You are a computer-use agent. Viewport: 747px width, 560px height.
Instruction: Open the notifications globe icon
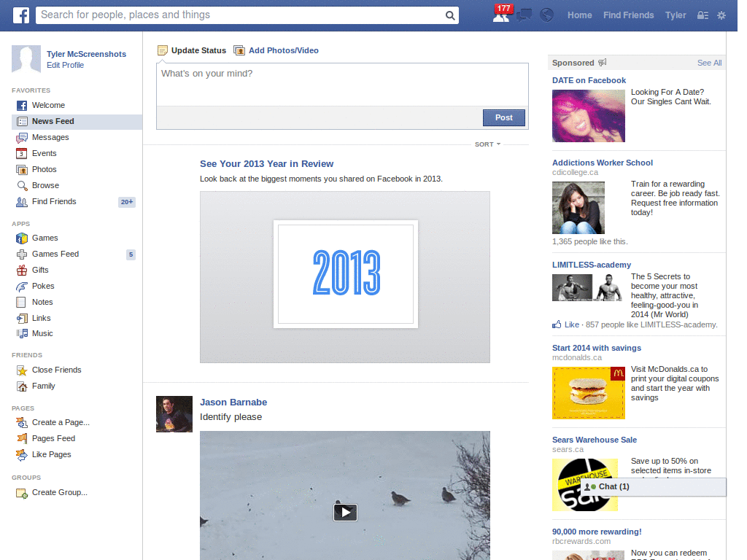point(546,15)
